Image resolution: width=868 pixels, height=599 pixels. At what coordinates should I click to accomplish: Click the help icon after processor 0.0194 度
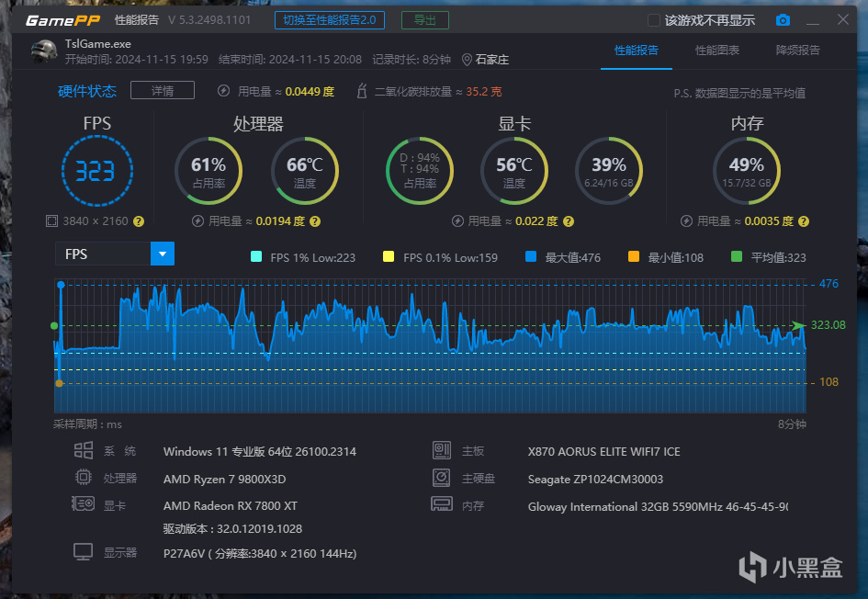point(315,221)
